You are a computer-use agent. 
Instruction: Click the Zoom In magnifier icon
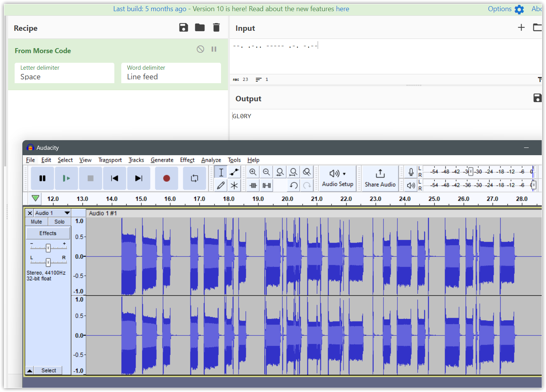[x=253, y=172]
